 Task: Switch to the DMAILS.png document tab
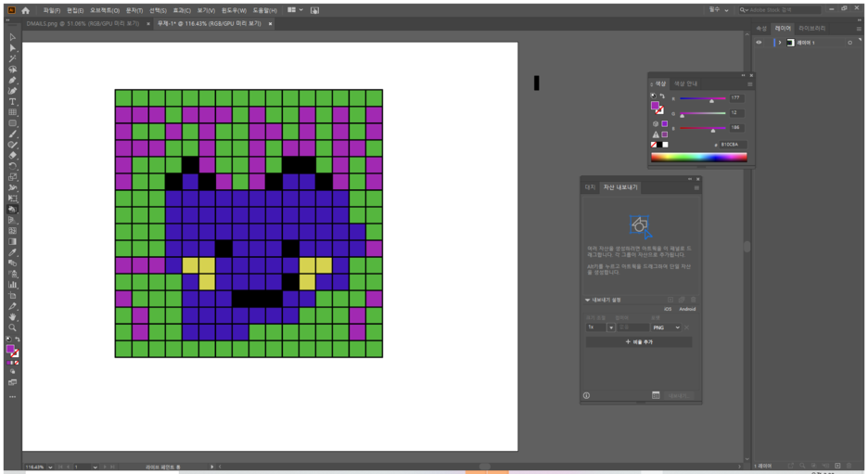[83, 24]
